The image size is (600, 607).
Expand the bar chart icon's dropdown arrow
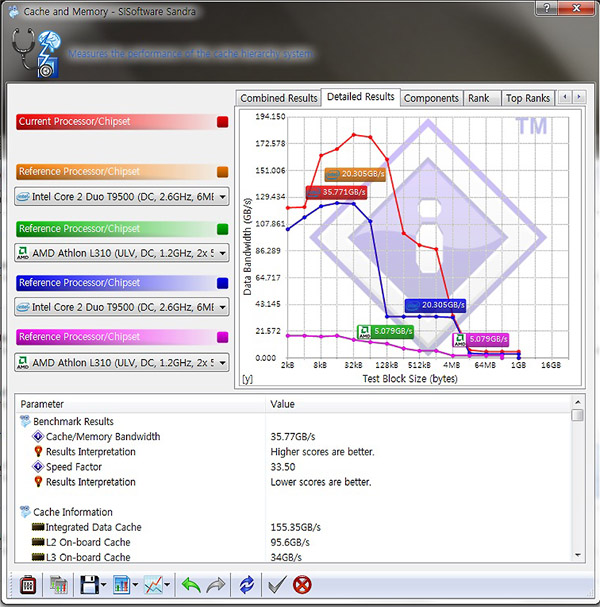click(135, 585)
